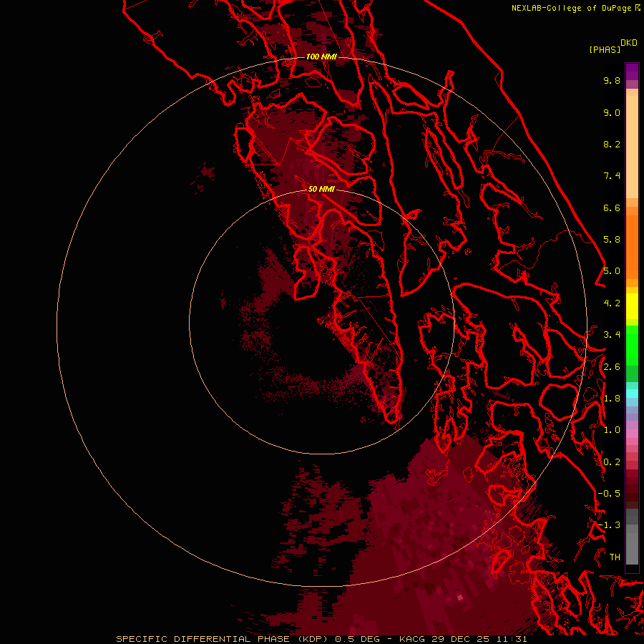Click the TH label on the color scale
Viewport: 644px width, 644px height.
click(615, 557)
